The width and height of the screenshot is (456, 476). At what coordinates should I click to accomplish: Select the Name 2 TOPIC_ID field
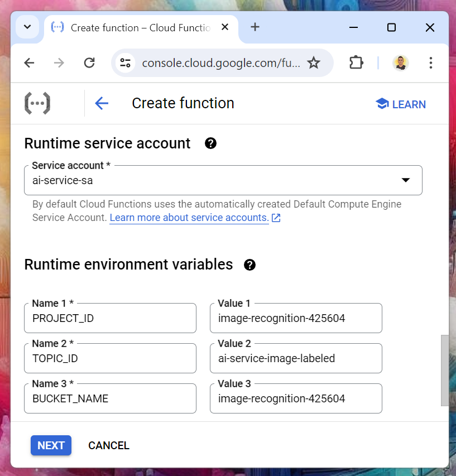coord(111,359)
